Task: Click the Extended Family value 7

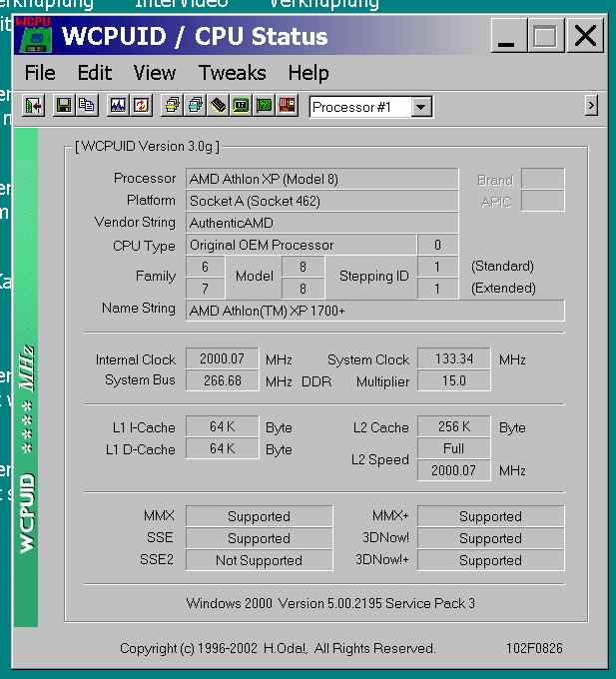Action: pyautogui.click(x=205, y=289)
